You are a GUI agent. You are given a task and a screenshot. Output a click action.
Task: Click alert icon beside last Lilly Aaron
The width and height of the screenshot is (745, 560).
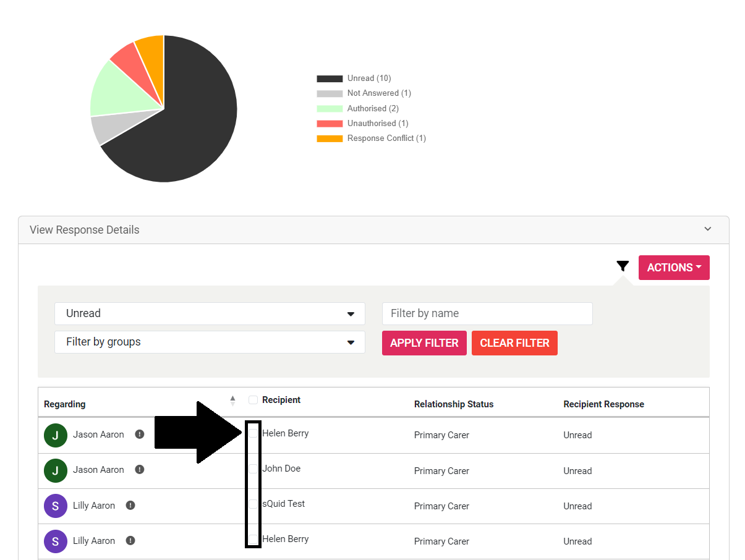pos(130,541)
